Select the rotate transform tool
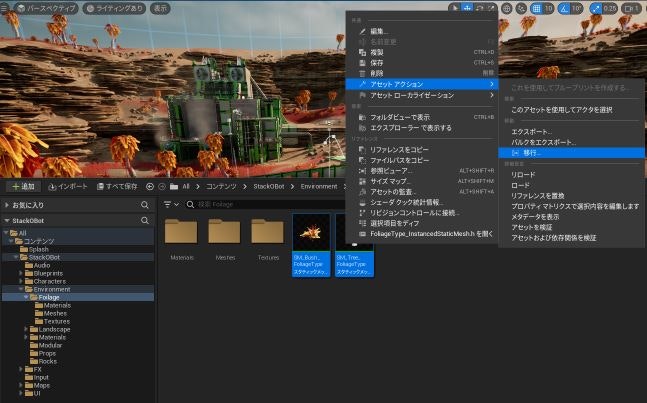Screen dimensions: 647x403 pos(479,8)
